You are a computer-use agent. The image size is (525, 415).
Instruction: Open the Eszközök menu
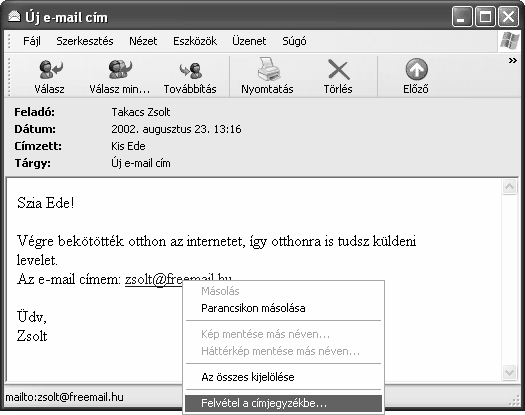click(x=195, y=41)
